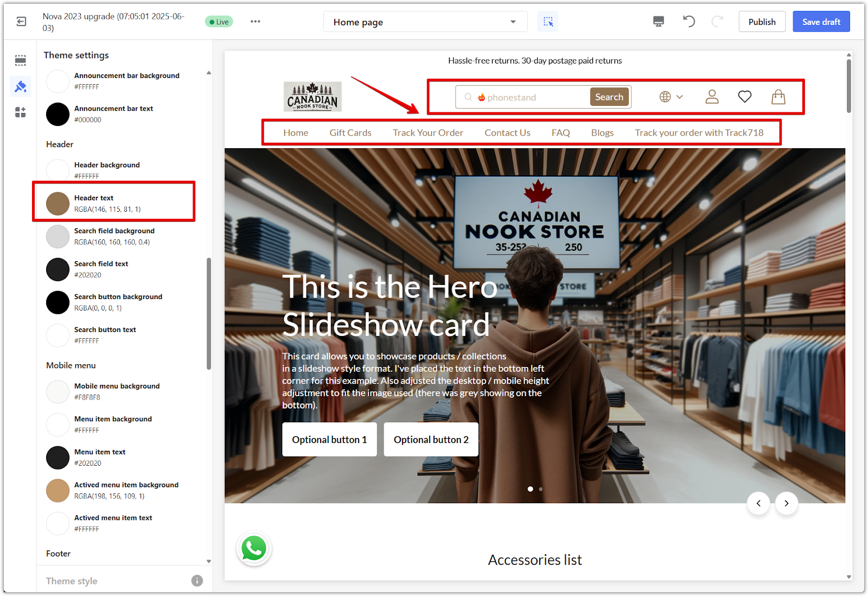Pick the Menu item background swatch
868x596 pixels.
tap(58, 424)
